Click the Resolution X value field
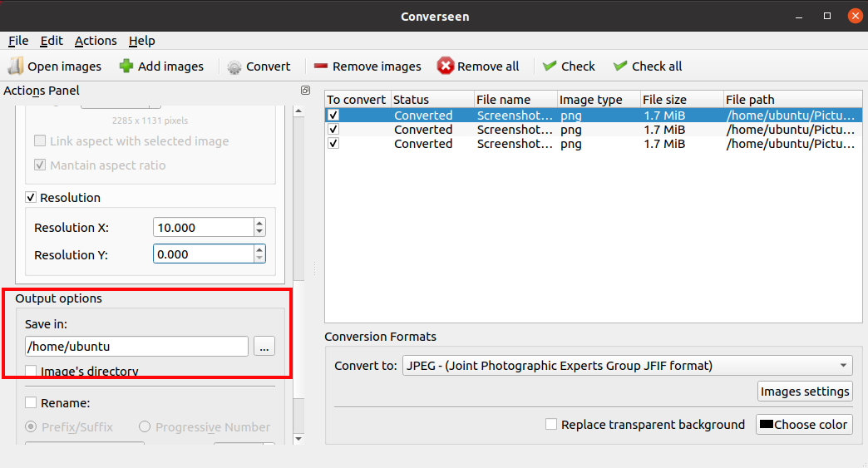The height and width of the screenshot is (468, 868). coord(203,228)
